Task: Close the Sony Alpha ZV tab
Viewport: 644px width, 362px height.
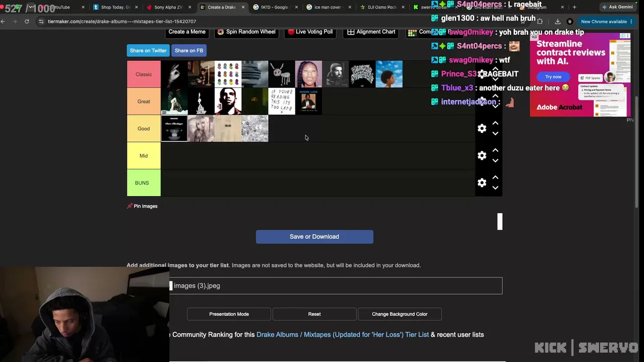Action: coord(190,8)
